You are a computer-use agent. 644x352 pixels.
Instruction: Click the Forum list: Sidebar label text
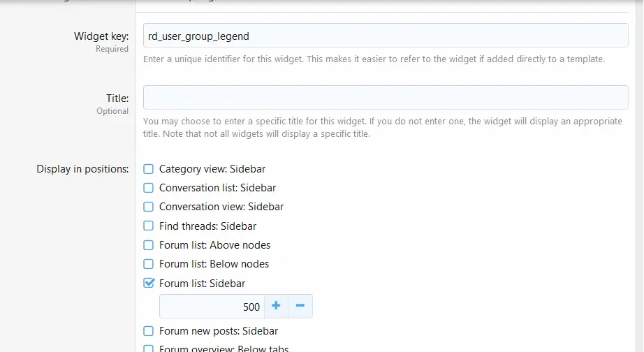202,284
